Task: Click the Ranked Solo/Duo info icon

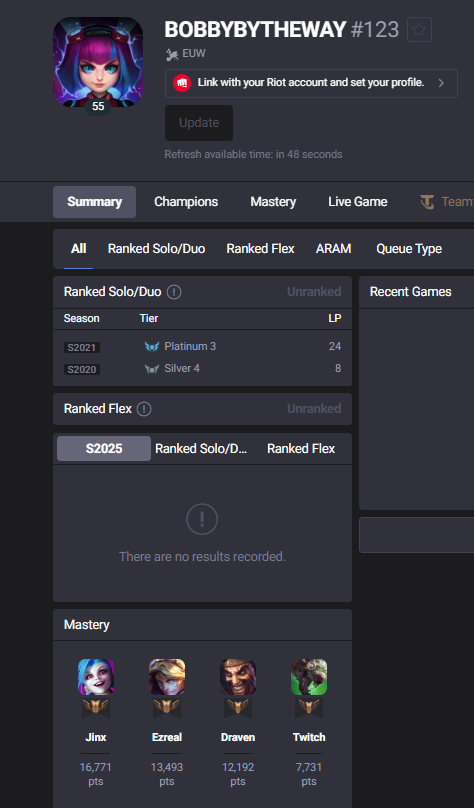Action: point(174,292)
